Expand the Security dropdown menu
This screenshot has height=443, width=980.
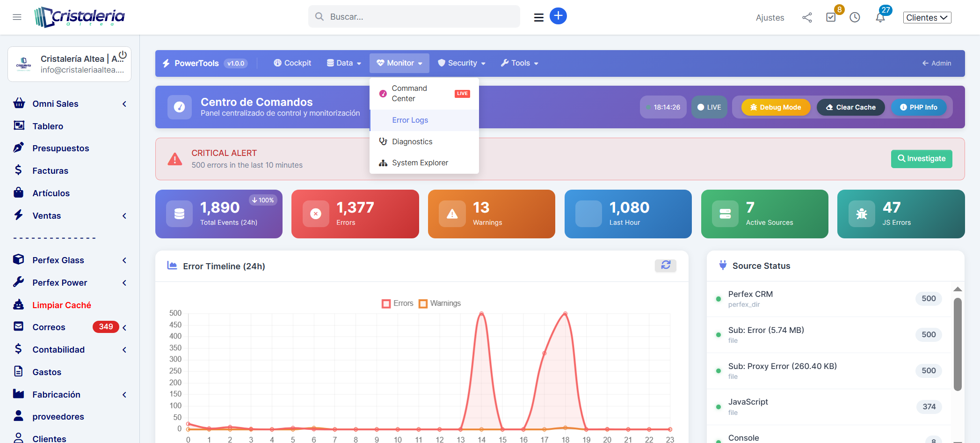point(462,63)
